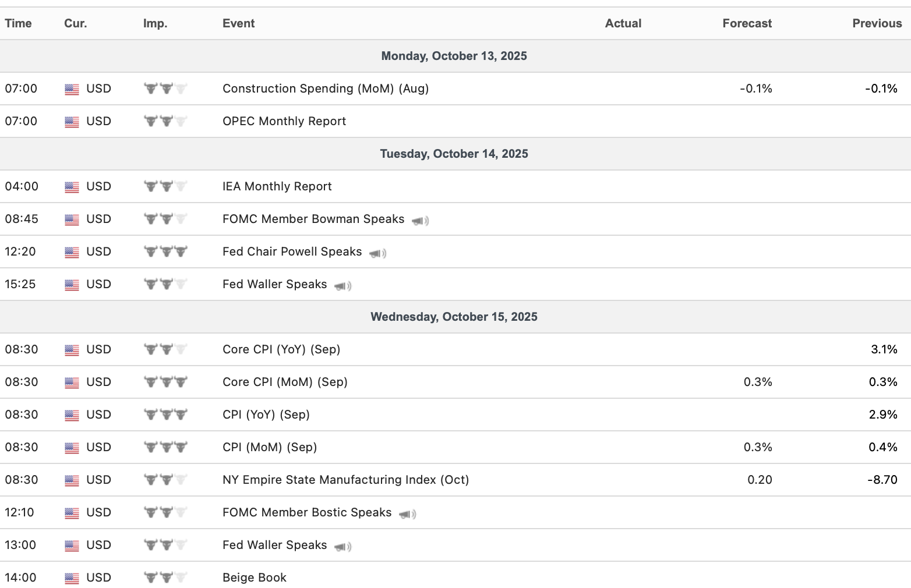Click the Wednesday, October 15, 2025 date header
Viewport: 911px width, 588px height.
tap(454, 317)
